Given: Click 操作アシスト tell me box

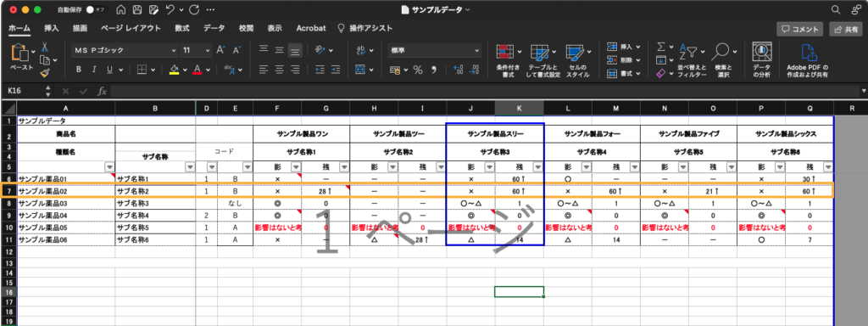Looking at the screenshot, I should (365, 28).
